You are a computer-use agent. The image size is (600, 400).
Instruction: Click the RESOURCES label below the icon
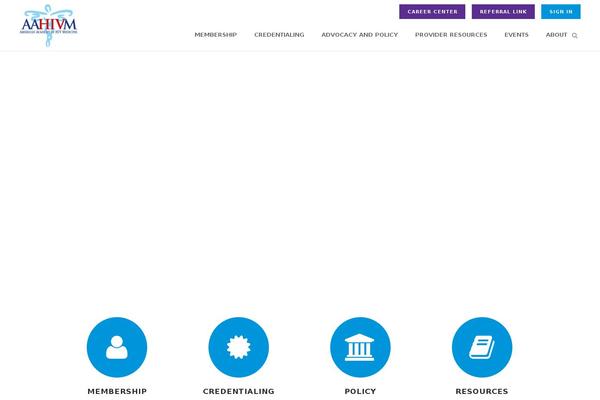(x=482, y=391)
